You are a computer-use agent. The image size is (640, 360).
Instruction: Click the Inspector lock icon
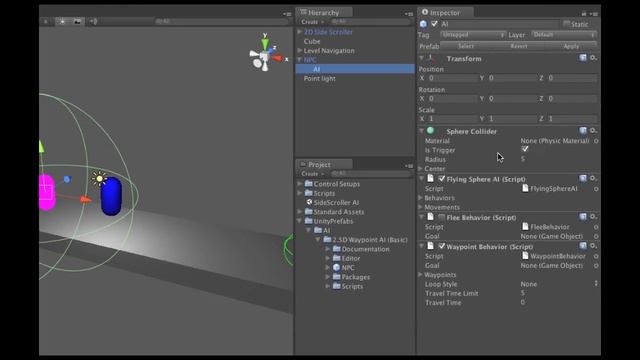tap(584, 13)
